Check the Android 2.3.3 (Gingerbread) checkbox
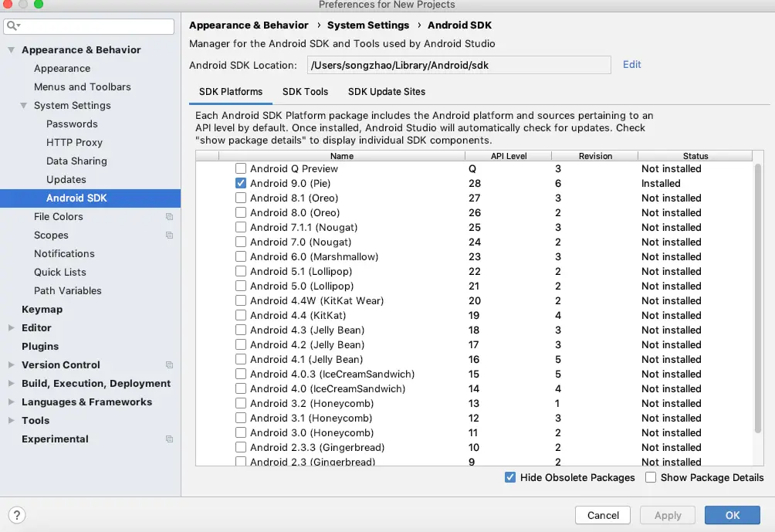Image resolution: width=775 pixels, height=532 pixels. tap(241, 448)
